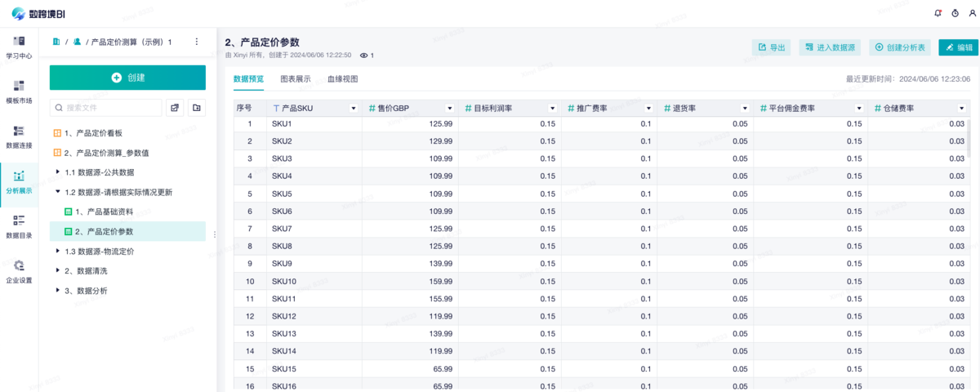Switch to the 数据预览 tab
Screen dimensions: 980x392
tap(248, 79)
